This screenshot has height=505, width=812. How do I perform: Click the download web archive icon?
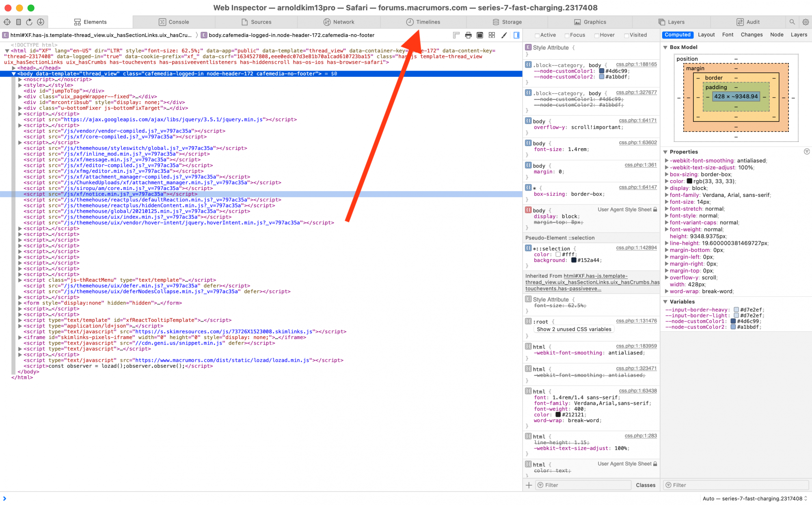(41, 22)
